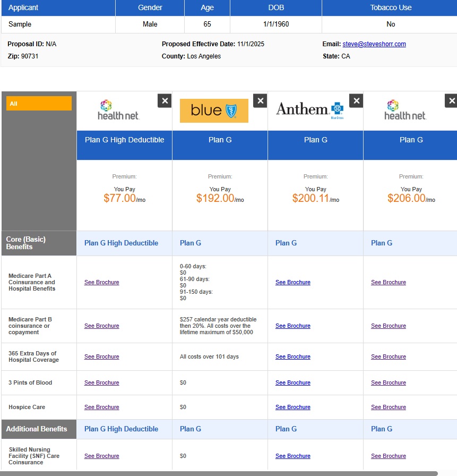The image size is (457, 476).
Task: Remove the Anthem Blue Cross plan column
Action: click(x=356, y=101)
